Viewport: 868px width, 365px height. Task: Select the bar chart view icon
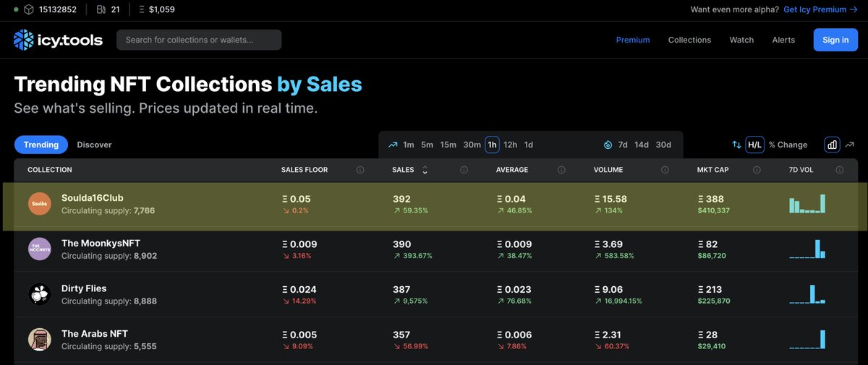[833, 145]
